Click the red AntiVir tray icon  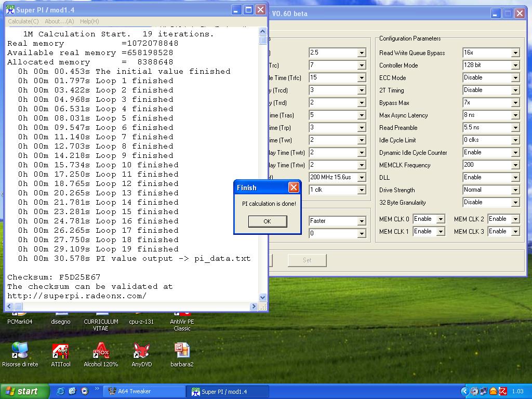click(x=503, y=391)
